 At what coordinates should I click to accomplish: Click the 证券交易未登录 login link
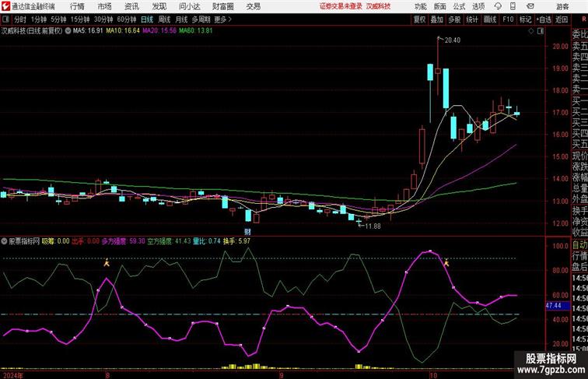point(341,6)
